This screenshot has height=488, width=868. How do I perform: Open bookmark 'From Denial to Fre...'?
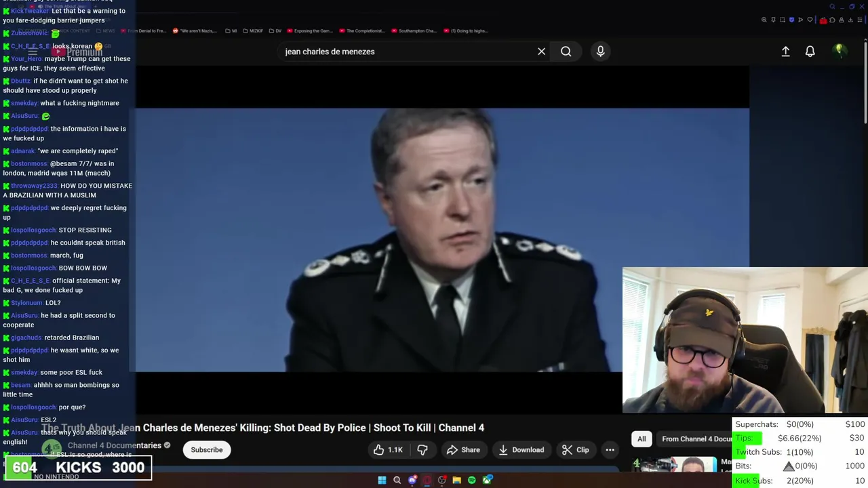click(x=144, y=30)
